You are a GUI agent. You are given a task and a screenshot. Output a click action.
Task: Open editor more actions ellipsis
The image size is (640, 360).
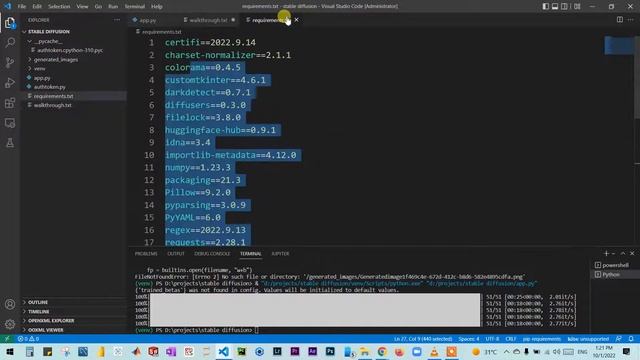point(631,20)
